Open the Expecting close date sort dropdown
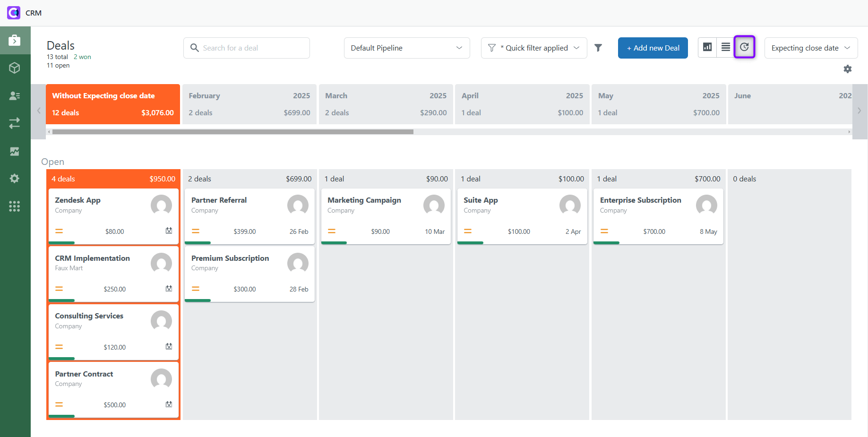Image resolution: width=868 pixels, height=437 pixels. pyautogui.click(x=810, y=48)
